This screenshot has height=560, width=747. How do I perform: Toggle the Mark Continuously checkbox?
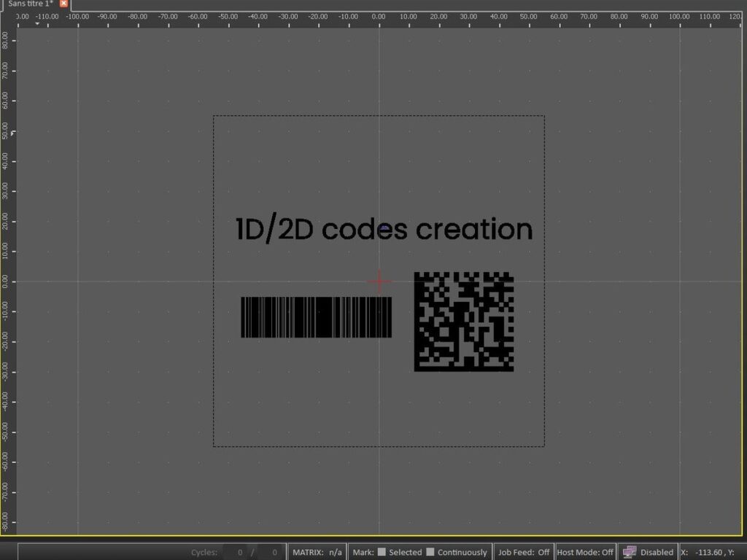[x=430, y=552]
